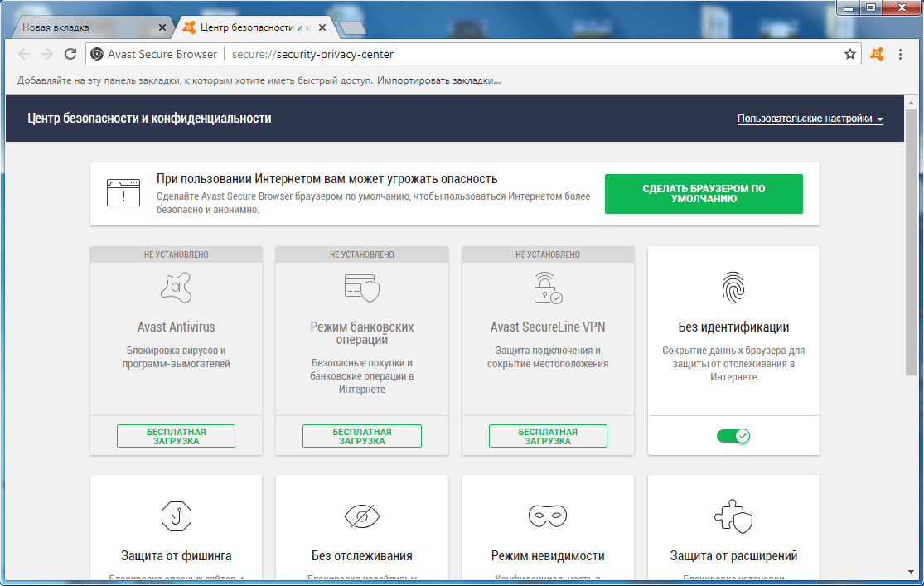Click the Режим невидимости title
Image resolution: width=924 pixels, height=586 pixels.
(x=548, y=555)
